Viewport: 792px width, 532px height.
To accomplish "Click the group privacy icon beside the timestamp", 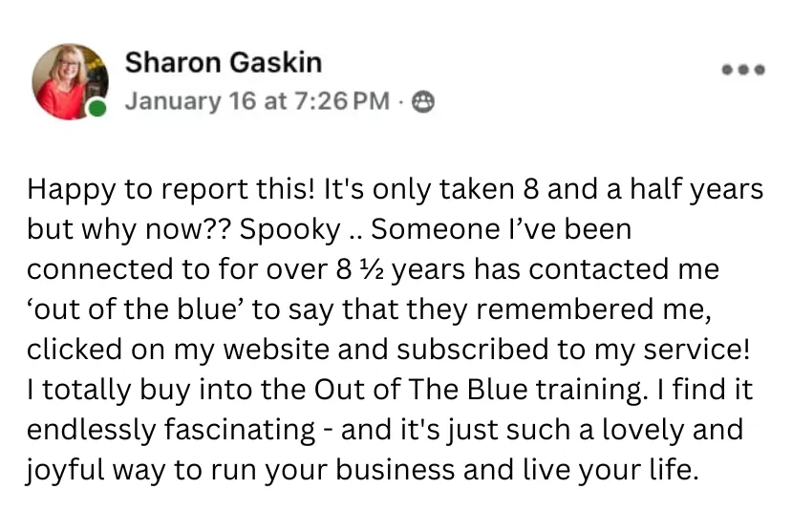I will point(423,101).
